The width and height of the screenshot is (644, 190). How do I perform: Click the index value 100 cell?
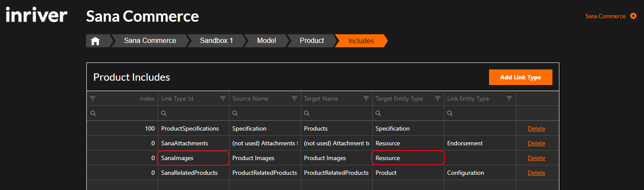pyautogui.click(x=122, y=128)
